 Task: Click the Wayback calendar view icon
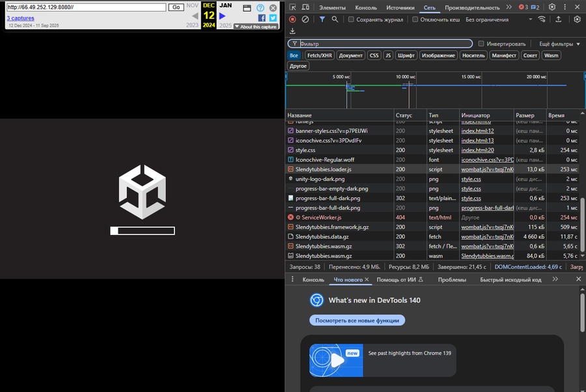point(247,8)
